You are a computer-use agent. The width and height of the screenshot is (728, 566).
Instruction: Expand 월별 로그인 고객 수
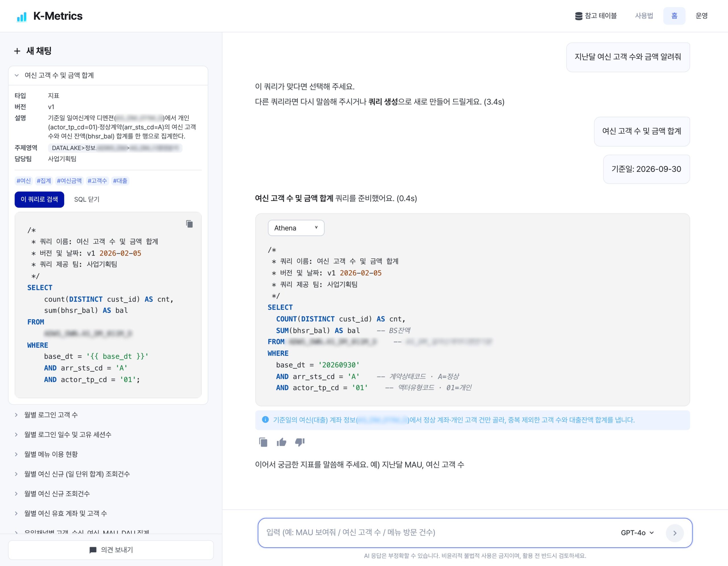[108, 415]
